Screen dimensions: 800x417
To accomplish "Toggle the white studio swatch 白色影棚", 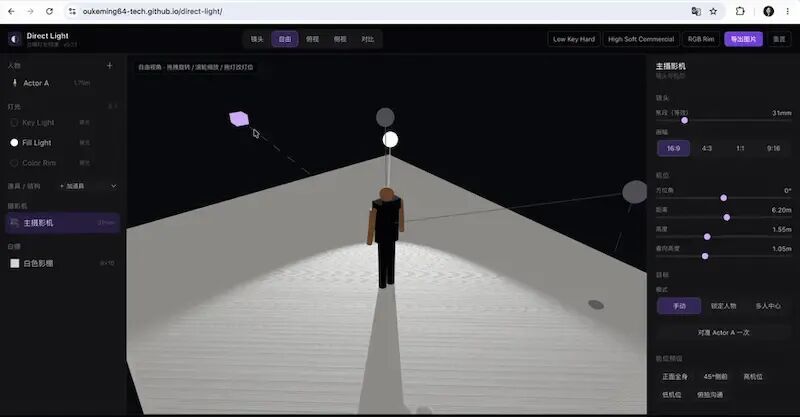I will (15, 263).
